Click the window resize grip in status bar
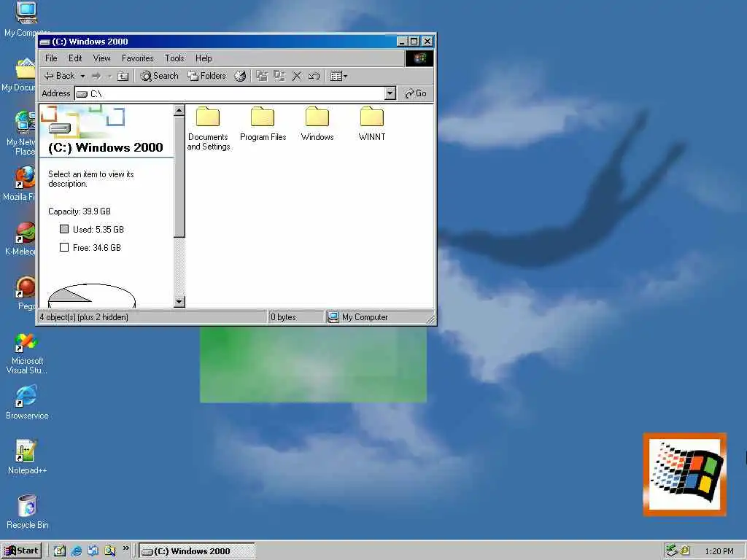747x560 pixels. (x=430, y=319)
